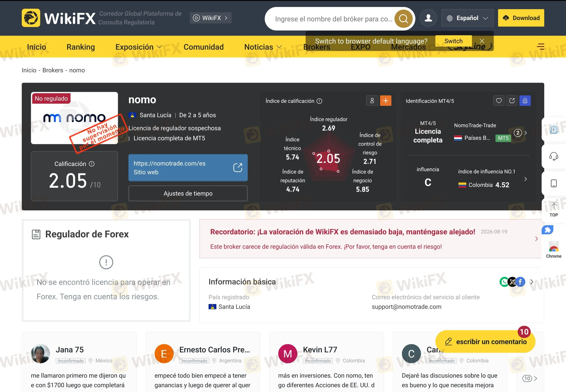
Task: Click the heart favorite icon
Action: tap(499, 101)
